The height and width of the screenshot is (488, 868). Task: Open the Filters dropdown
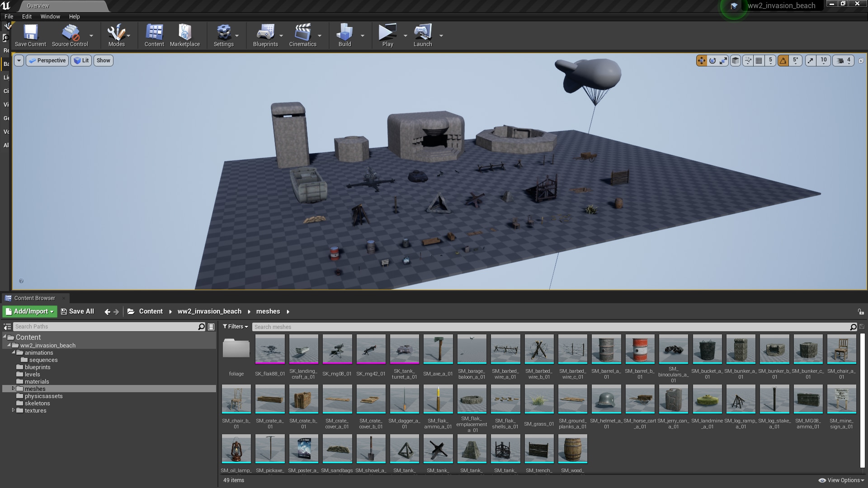235,327
